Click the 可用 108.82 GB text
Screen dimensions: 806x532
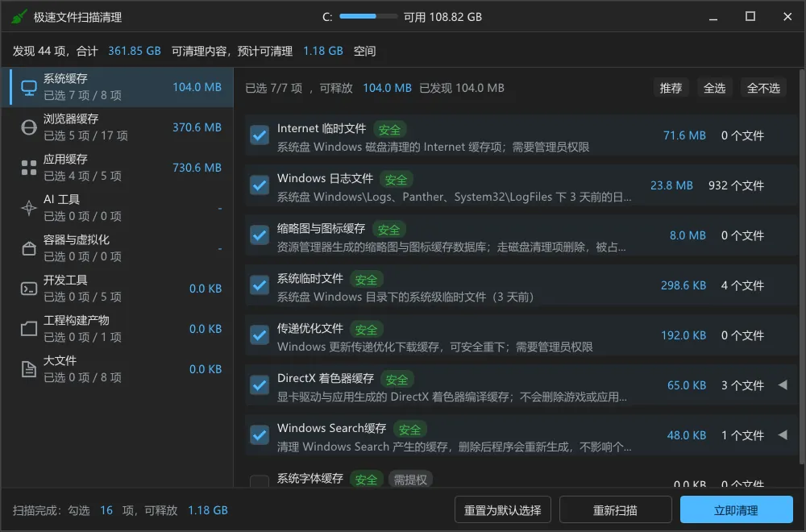[x=442, y=17]
